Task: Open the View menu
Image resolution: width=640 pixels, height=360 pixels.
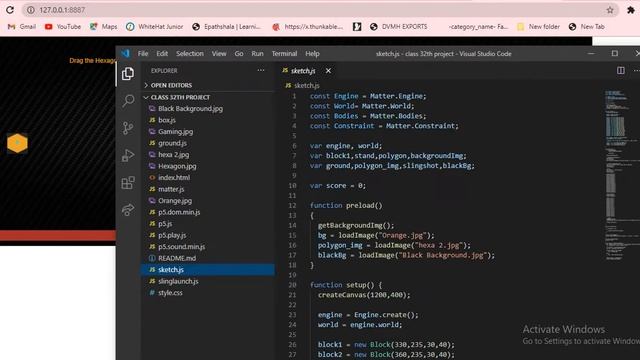Action: point(219,53)
